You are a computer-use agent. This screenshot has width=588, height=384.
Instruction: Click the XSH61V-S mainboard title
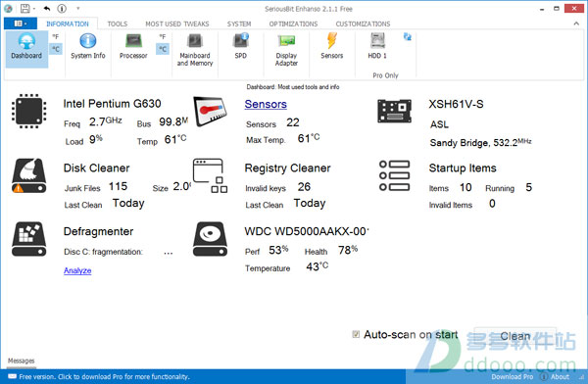[456, 104]
